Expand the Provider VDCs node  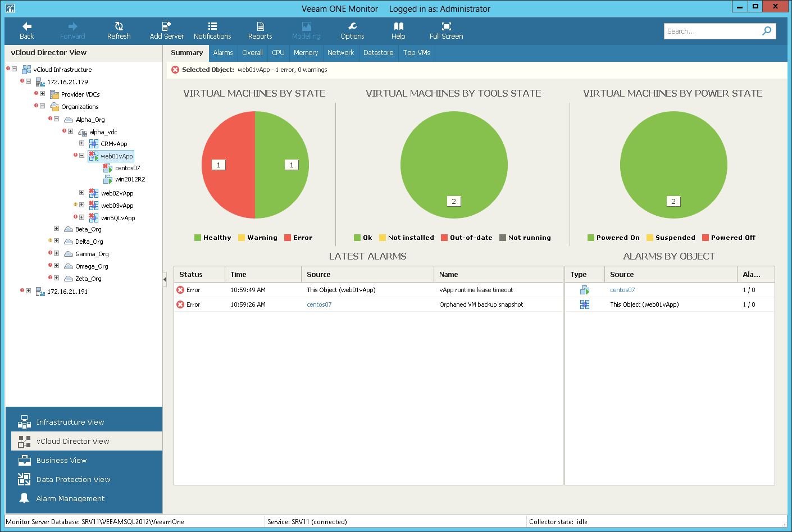42,94
